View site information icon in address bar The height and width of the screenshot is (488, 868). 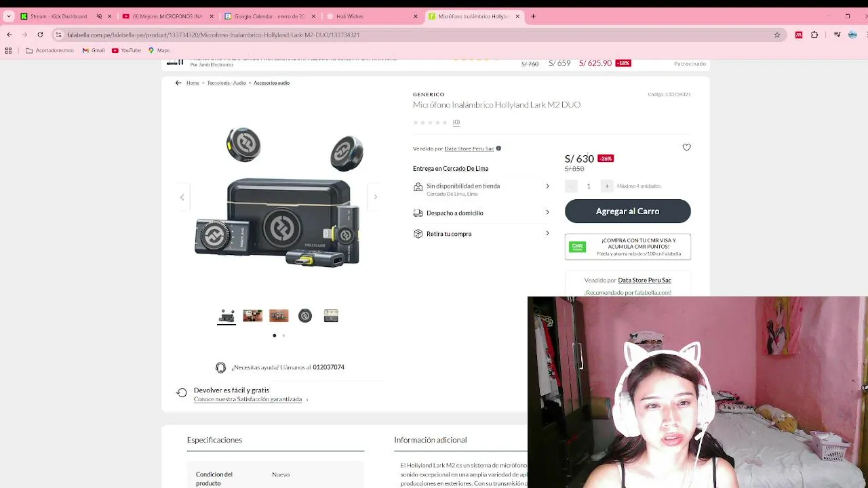(x=58, y=35)
